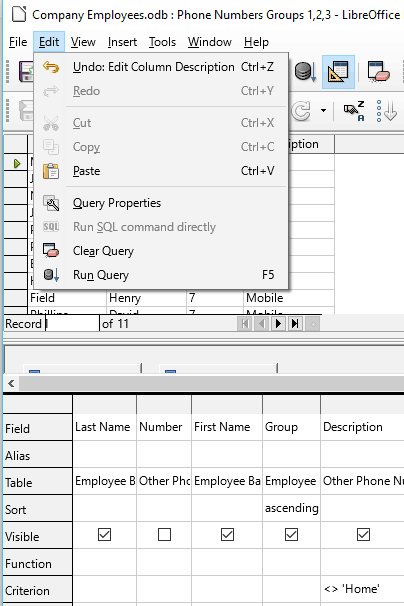This screenshot has height=606, width=404.
Task: Click the left arrow of the horizontal scrollbar
Action: (11, 383)
